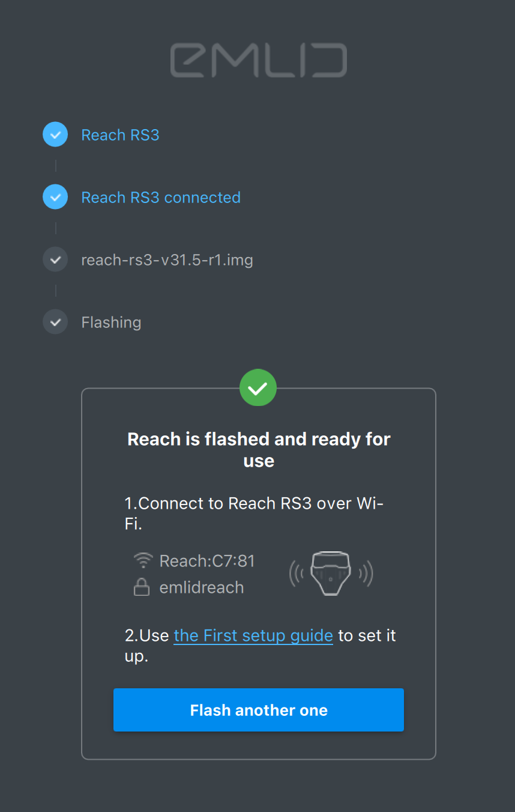Click the emlidreach password text

pos(201,587)
